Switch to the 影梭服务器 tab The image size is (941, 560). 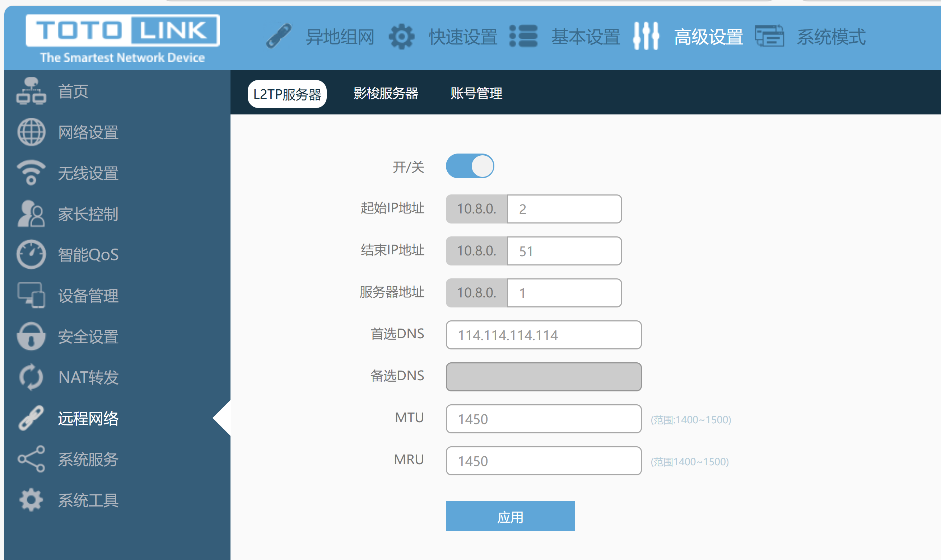[386, 93]
